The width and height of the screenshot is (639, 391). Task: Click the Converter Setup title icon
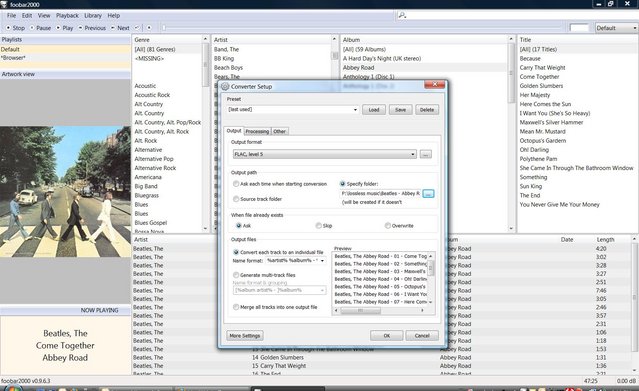tap(225, 86)
